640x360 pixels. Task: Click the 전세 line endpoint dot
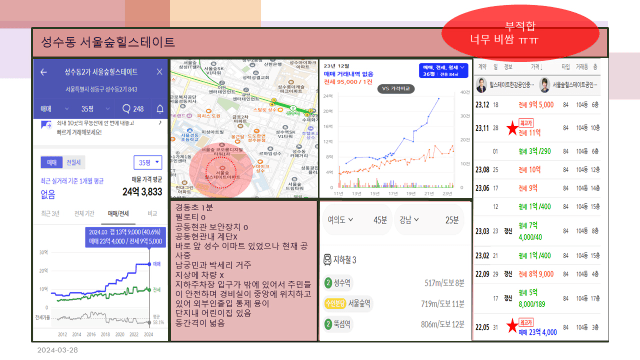click(x=149, y=289)
